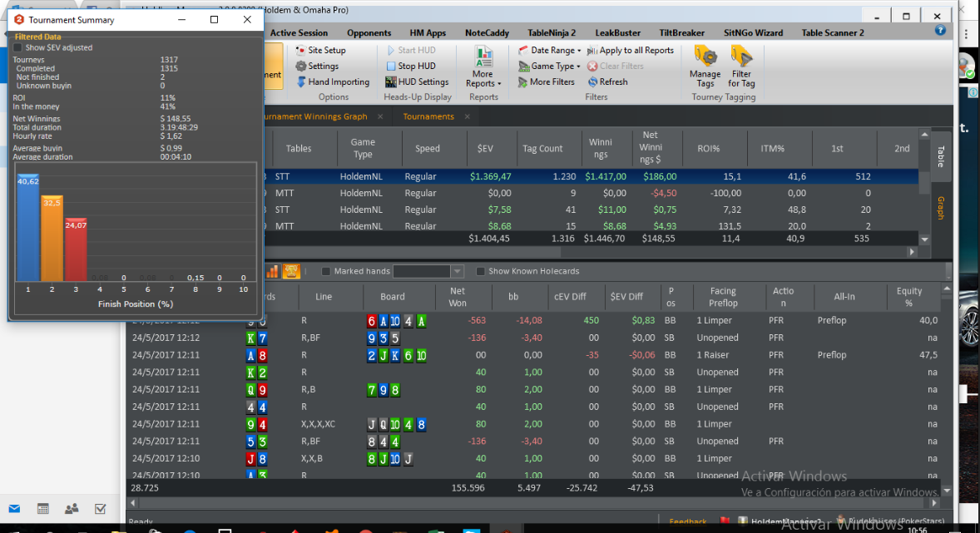Click the tournaments grid scroll-up arrow
The width and height of the screenshot is (980, 533).
click(x=924, y=135)
